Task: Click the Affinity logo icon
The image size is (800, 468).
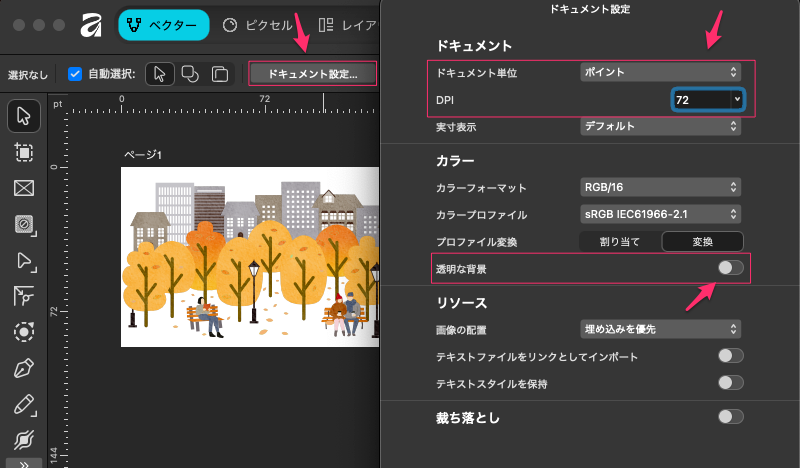Action: pyautogui.click(x=91, y=25)
